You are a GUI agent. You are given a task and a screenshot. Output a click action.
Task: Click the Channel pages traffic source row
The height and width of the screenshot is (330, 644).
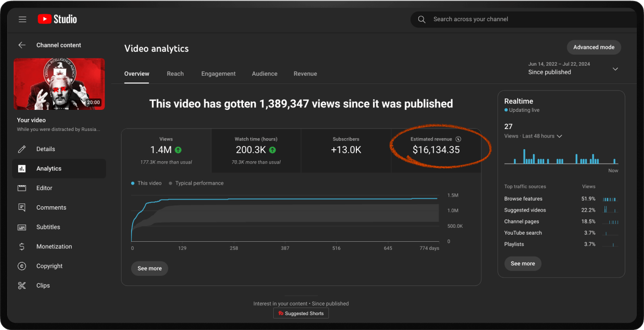point(561,222)
